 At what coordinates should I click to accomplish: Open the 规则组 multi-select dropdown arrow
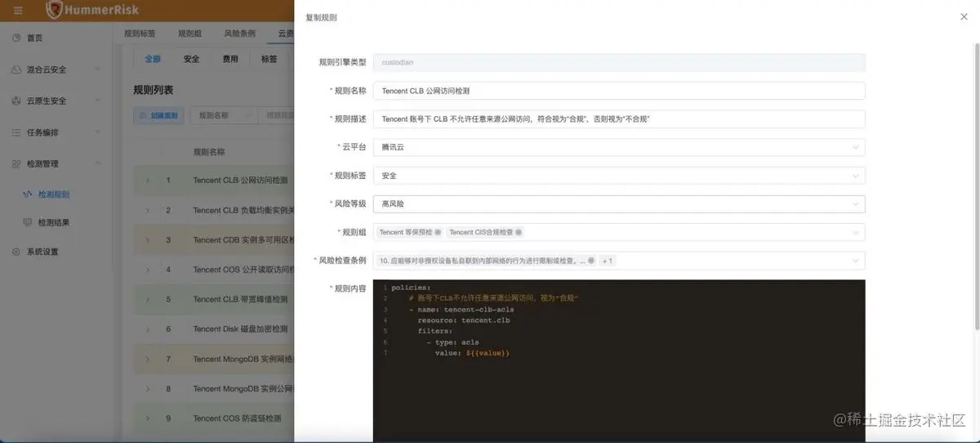click(855, 232)
